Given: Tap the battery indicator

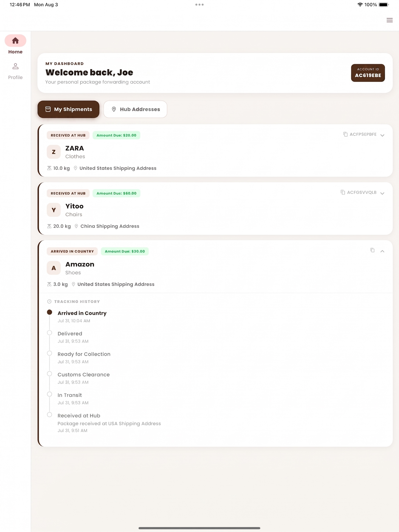Looking at the screenshot, I should click(384, 5).
